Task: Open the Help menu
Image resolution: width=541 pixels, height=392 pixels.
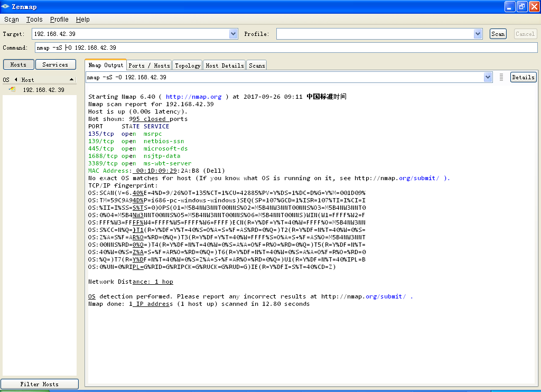Action: 83,20
